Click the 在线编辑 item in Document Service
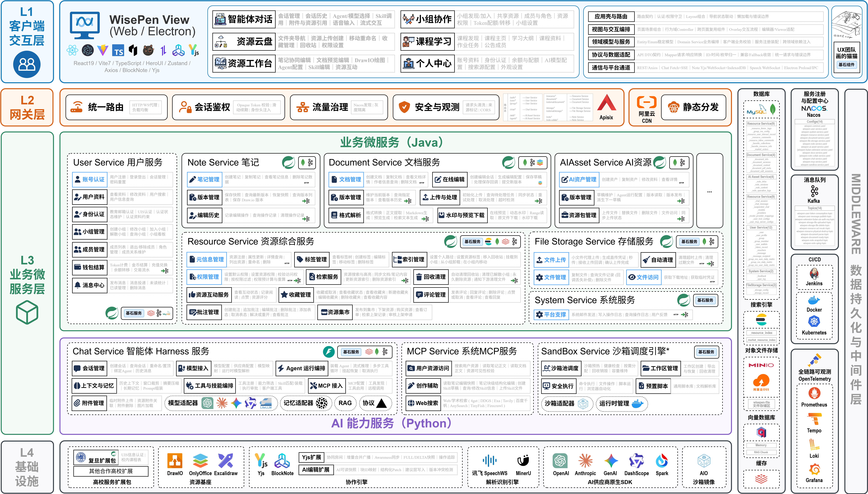Image resolution: width=868 pixels, height=494 pixels. coord(450,180)
